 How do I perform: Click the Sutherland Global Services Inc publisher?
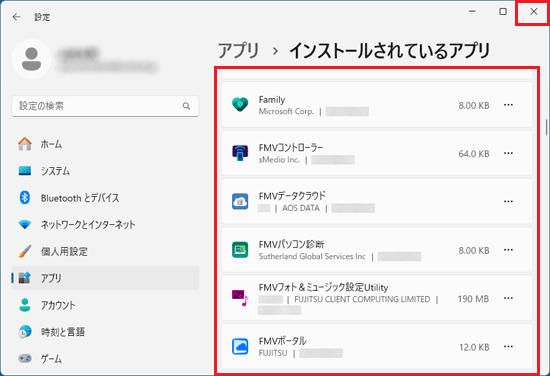pos(312,256)
